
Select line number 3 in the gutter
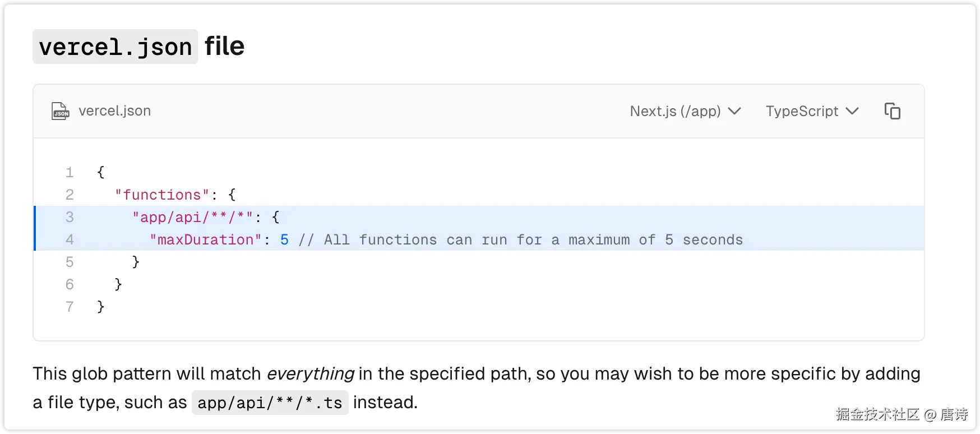[x=70, y=217]
